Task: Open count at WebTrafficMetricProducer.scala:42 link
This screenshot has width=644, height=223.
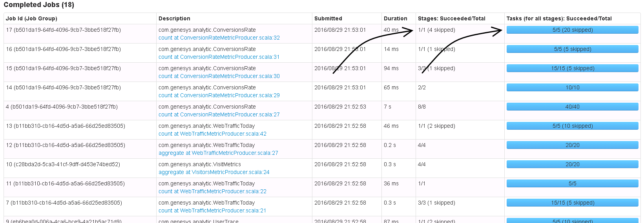Action: pyautogui.click(x=212, y=134)
